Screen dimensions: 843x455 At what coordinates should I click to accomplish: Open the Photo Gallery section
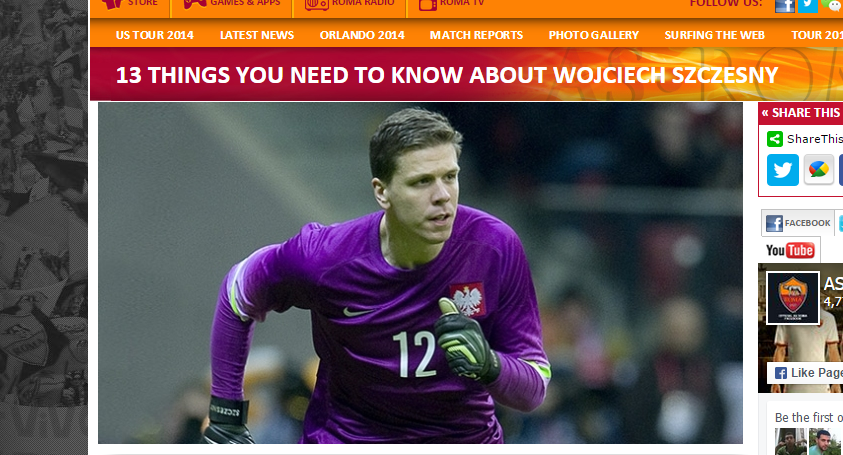[x=594, y=35]
